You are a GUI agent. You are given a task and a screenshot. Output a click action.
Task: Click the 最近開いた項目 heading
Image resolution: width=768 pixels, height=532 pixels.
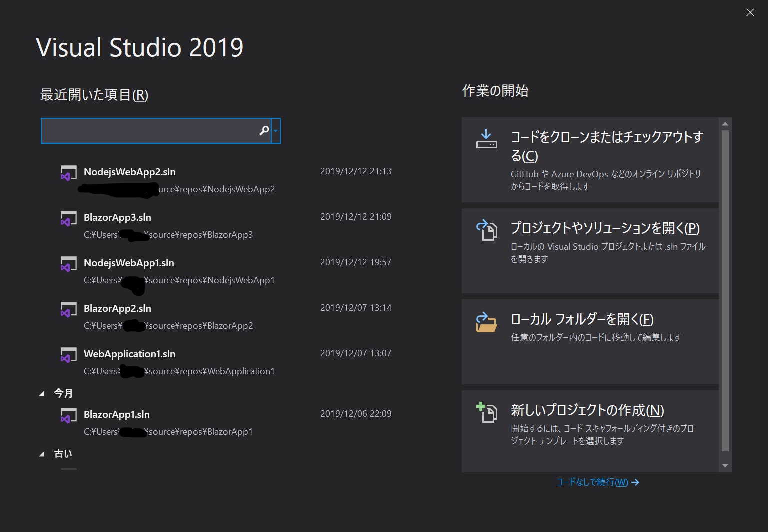click(94, 95)
